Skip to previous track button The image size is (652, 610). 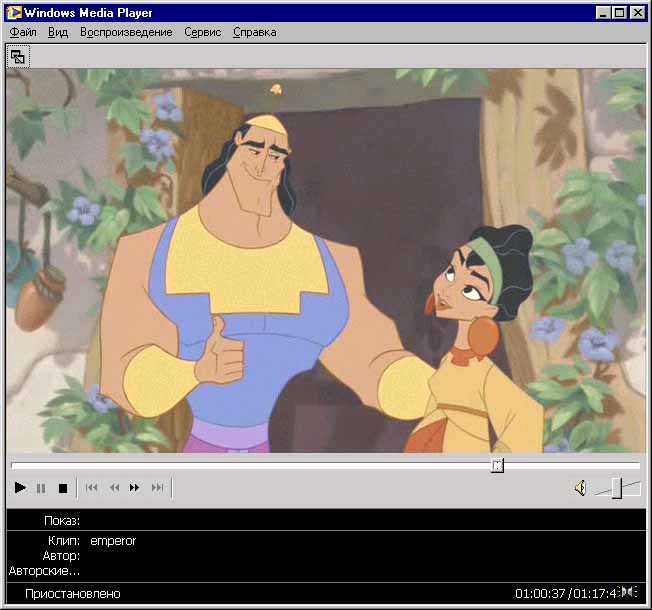[x=91, y=488]
